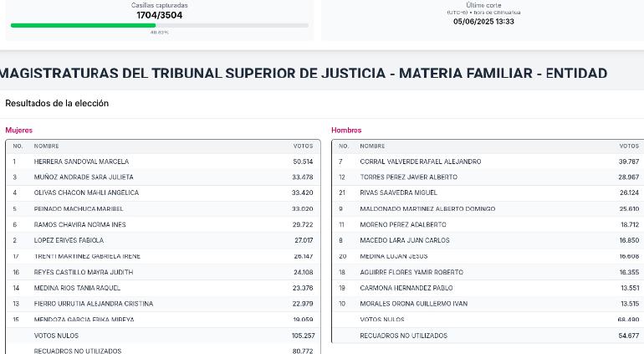
Task: Select the Mujeres section heading
Action: coord(19,131)
